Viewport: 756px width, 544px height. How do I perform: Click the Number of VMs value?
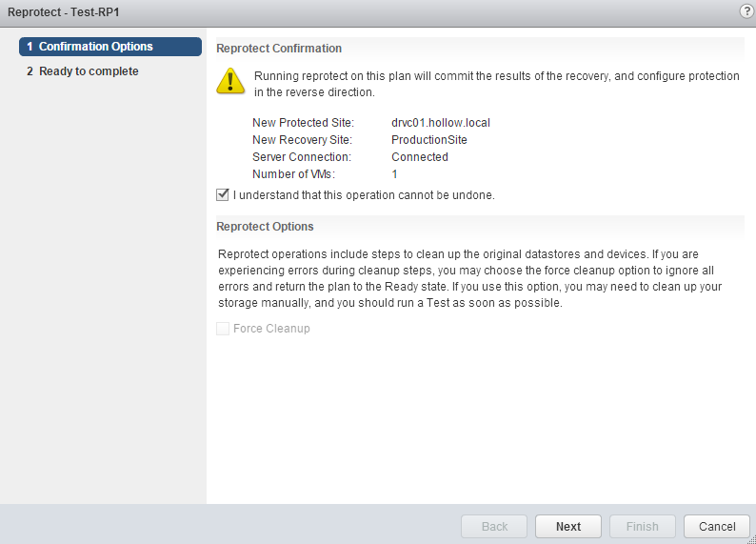[395, 174]
